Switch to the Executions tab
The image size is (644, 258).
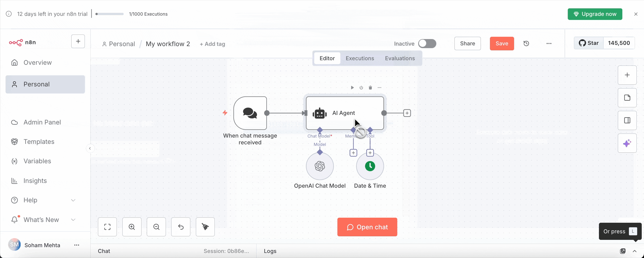360,58
